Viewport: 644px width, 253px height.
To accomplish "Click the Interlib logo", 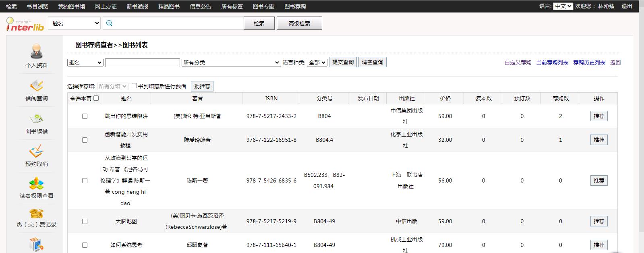I will [25, 24].
